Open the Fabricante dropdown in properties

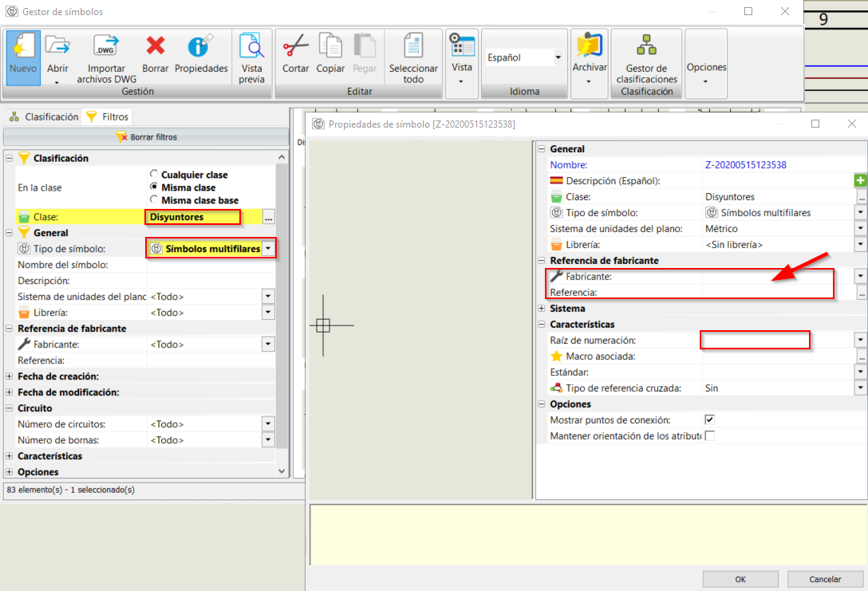(x=860, y=277)
